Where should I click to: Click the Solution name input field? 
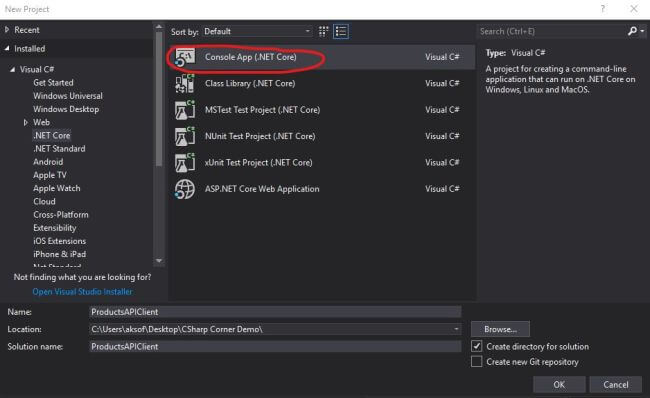pos(275,347)
